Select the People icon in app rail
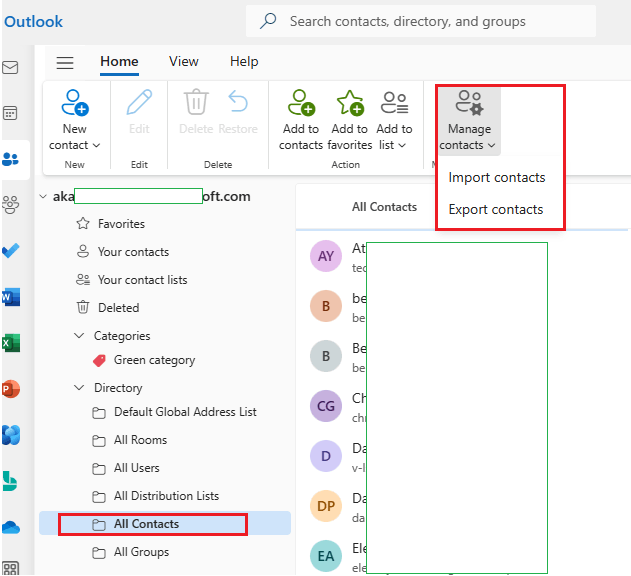 click(10, 159)
